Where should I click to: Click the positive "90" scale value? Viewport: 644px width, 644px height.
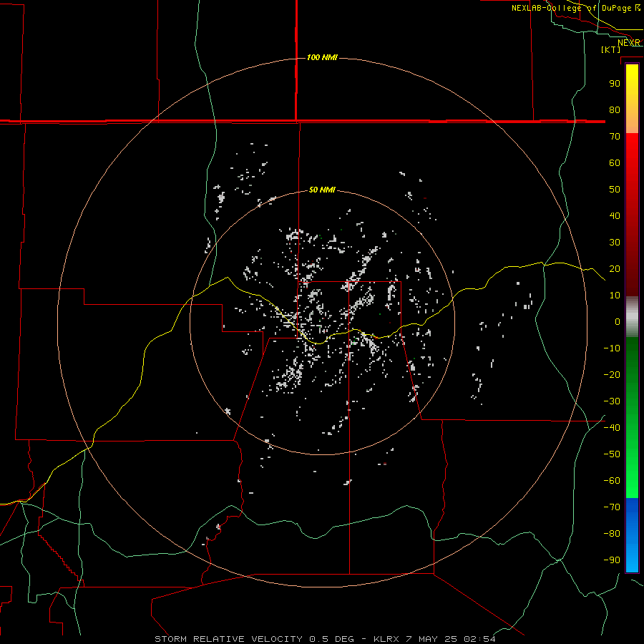point(615,84)
